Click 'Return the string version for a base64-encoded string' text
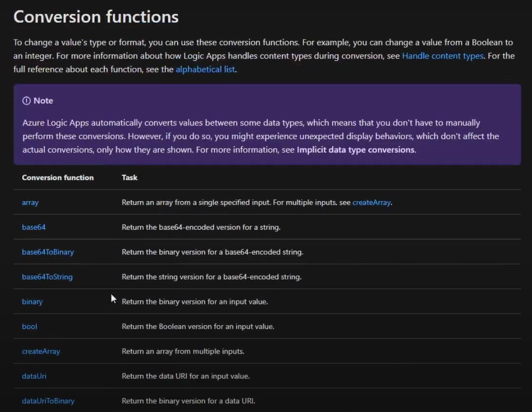Image resolution: width=532 pixels, height=412 pixels. (212, 277)
